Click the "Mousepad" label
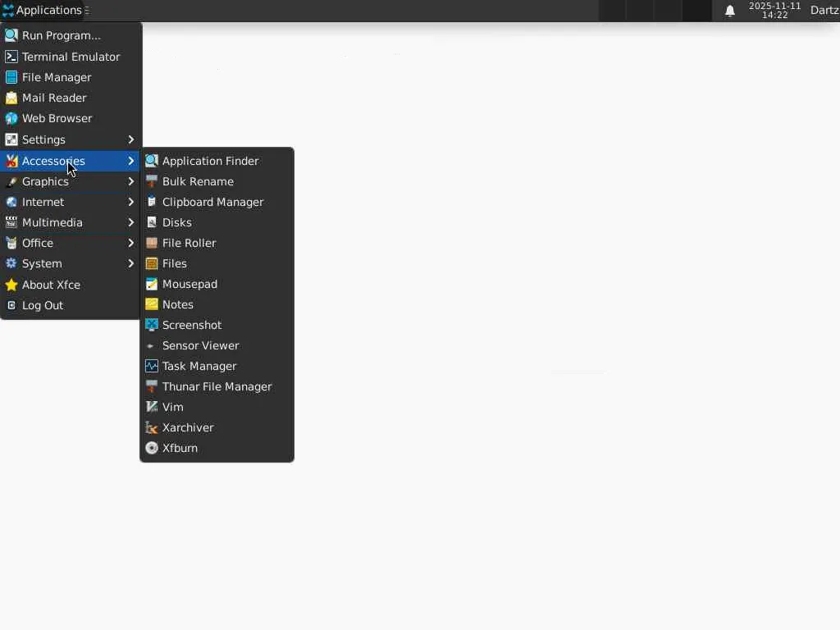Viewport: 840px width, 630px height. (189, 284)
